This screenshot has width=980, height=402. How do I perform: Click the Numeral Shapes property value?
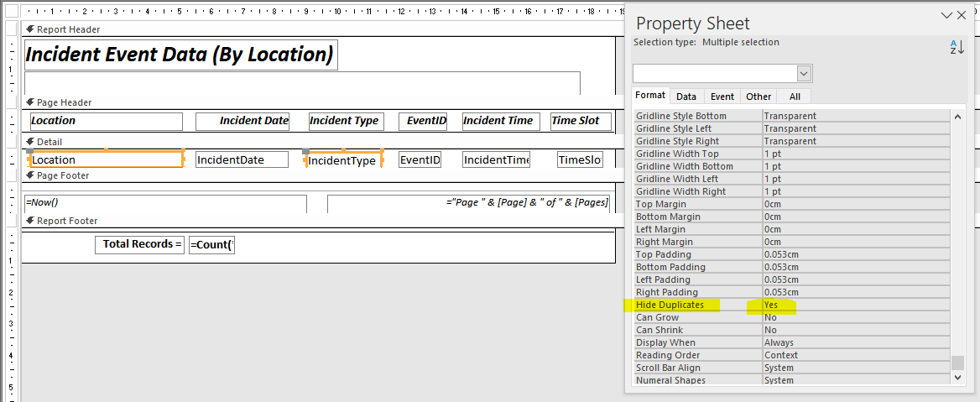point(857,380)
